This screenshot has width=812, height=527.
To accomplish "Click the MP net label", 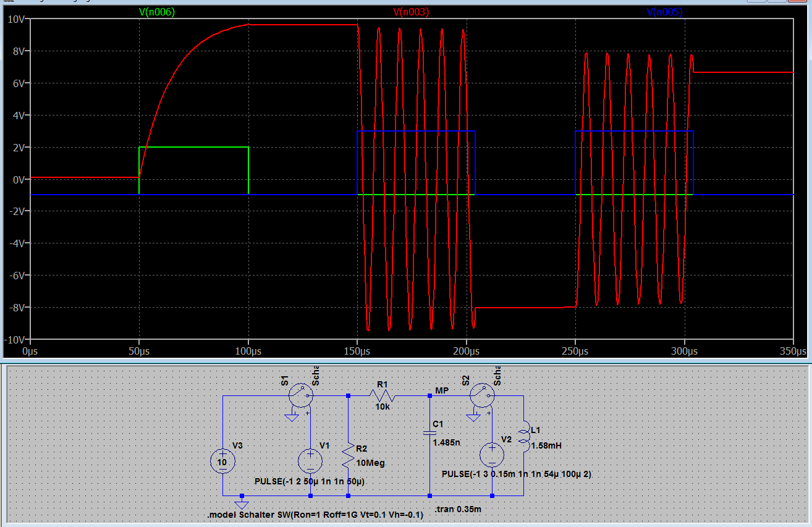I will [x=442, y=390].
